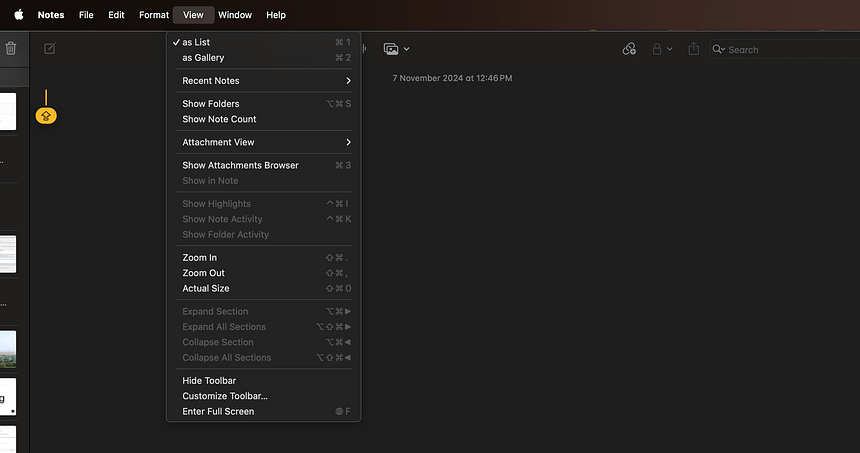Open the Notes application menu
The image size is (860, 453).
[x=51, y=15]
